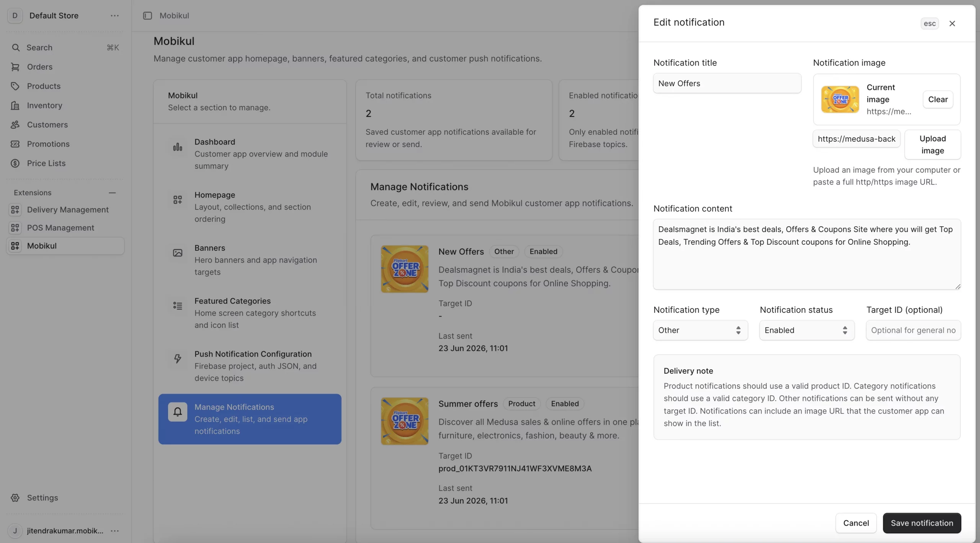Click Cancel in Edit notification
This screenshot has height=543, width=980.
point(856,523)
